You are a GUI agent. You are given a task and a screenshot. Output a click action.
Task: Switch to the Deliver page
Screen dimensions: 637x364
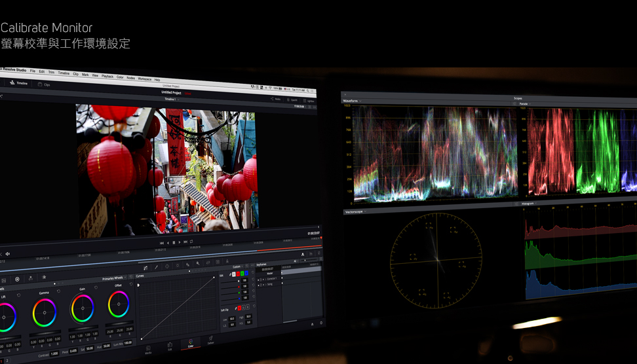[210, 340]
